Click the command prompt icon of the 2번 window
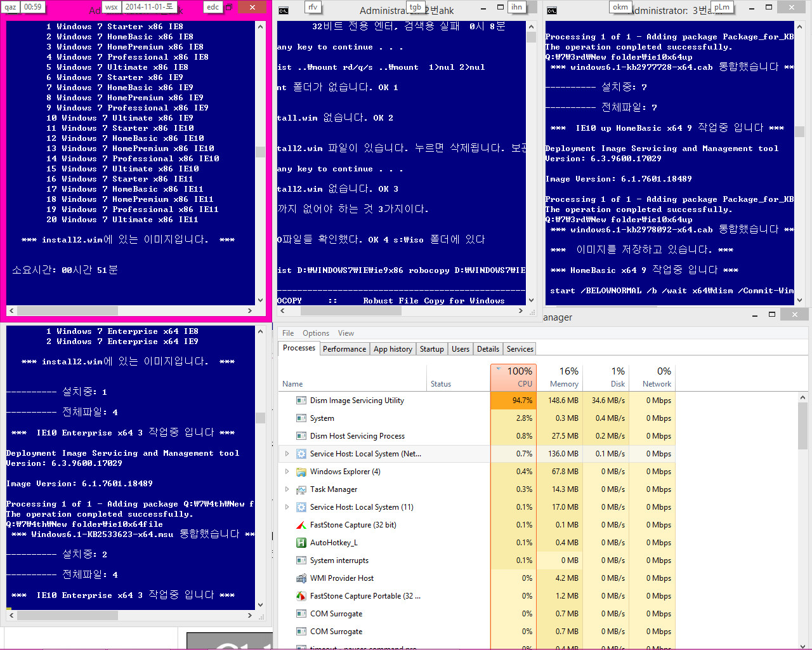 coord(284,10)
